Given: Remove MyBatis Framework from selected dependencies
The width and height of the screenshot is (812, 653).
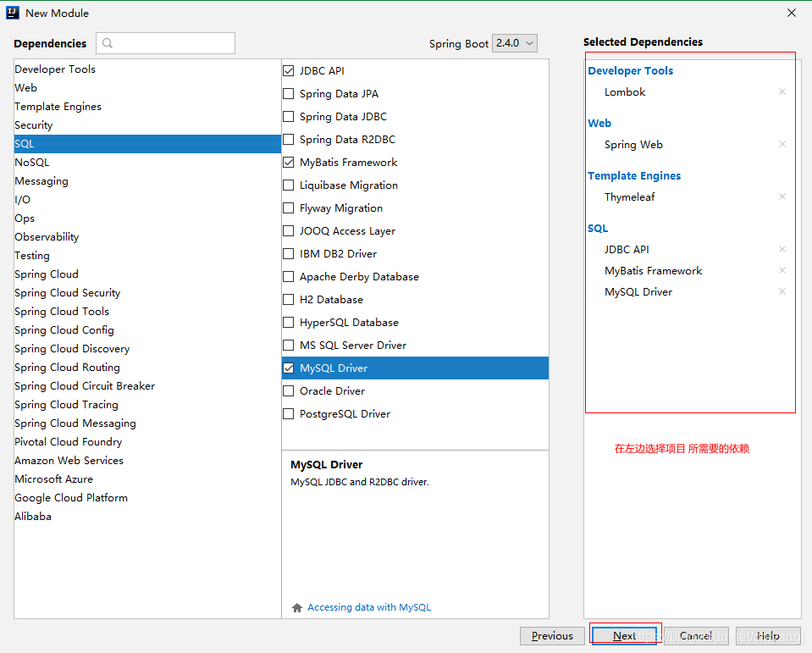Looking at the screenshot, I should click(782, 270).
